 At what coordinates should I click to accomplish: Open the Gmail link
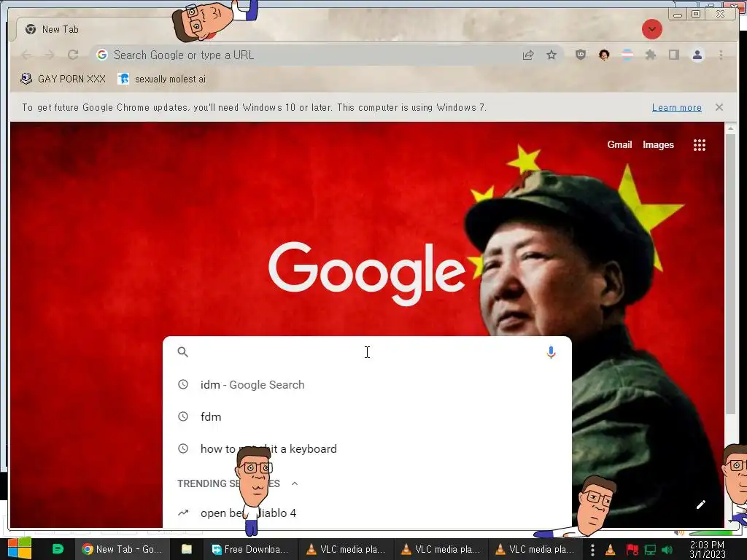(619, 145)
